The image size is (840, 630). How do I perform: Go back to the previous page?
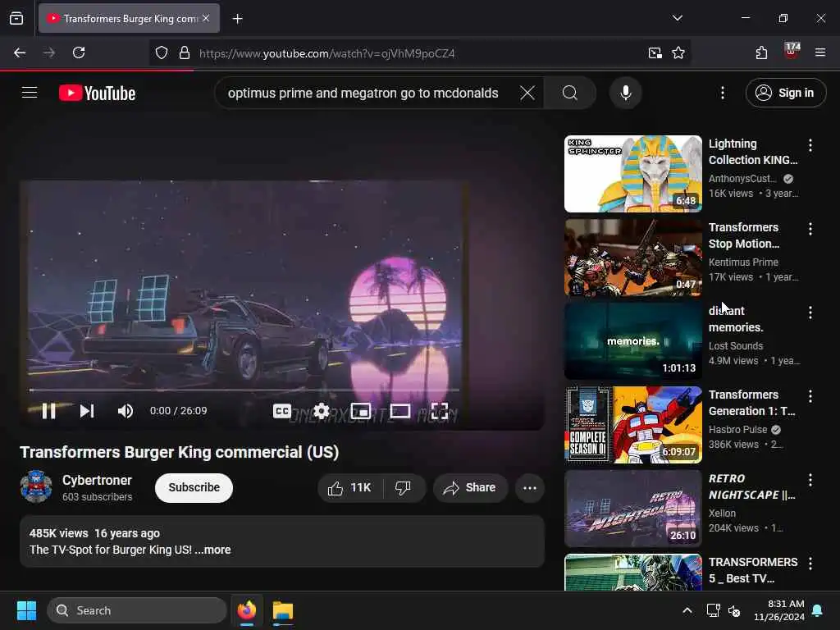tap(20, 52)
